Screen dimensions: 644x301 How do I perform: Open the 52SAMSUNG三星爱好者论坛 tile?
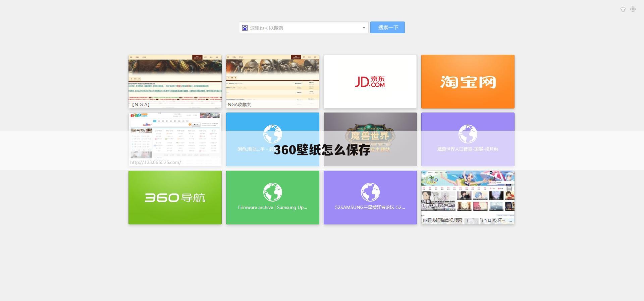coord(370,198)
